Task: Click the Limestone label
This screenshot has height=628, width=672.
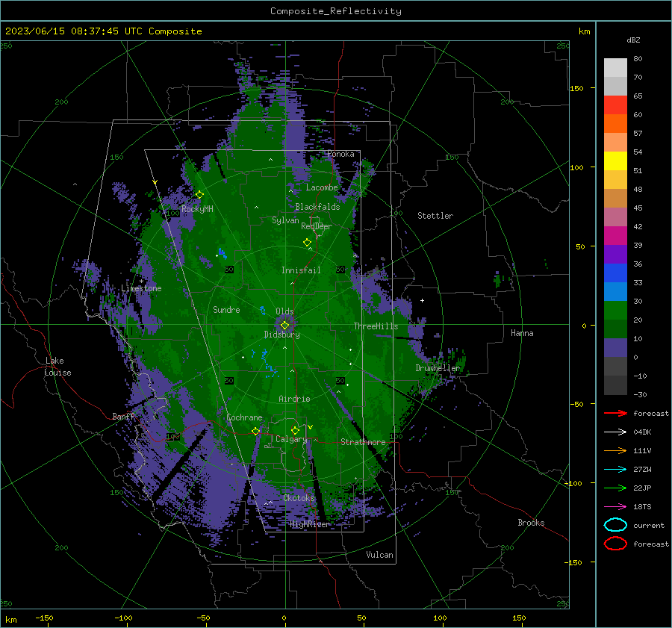Action: click(141, 288)
